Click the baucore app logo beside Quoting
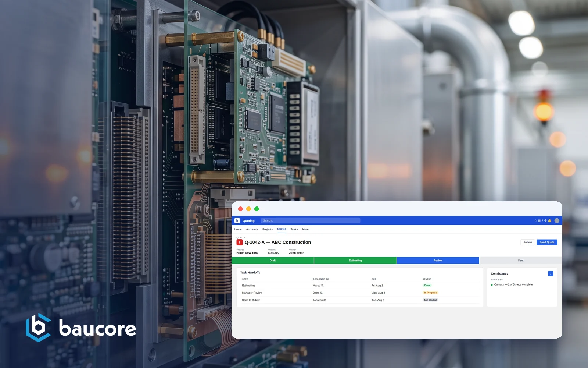Screen dimensions: 588x368 [x=237, y=220]
